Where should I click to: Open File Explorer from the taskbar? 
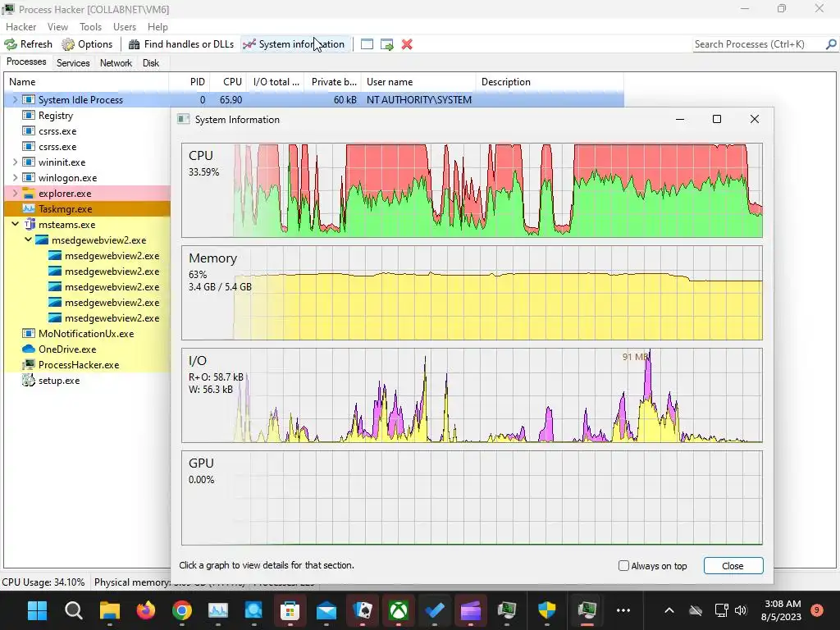pyautogui.click(x=110, y=610)
